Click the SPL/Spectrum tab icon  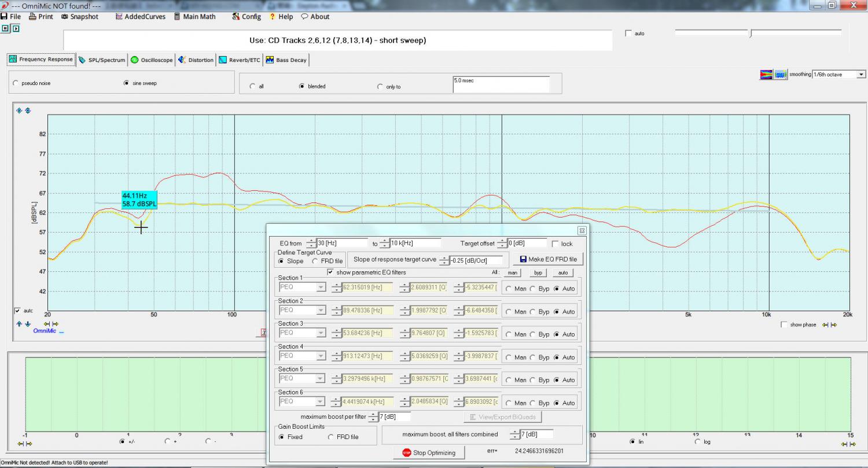[83, 60]
